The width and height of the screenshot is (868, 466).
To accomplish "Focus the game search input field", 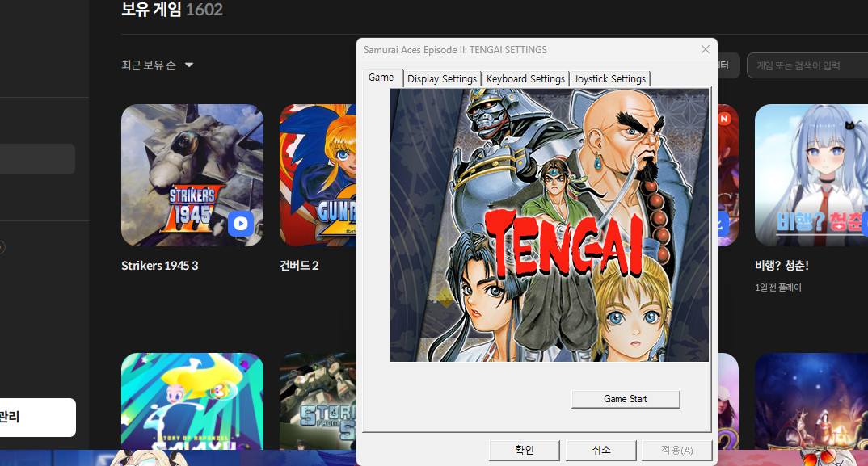I will 807,66.
